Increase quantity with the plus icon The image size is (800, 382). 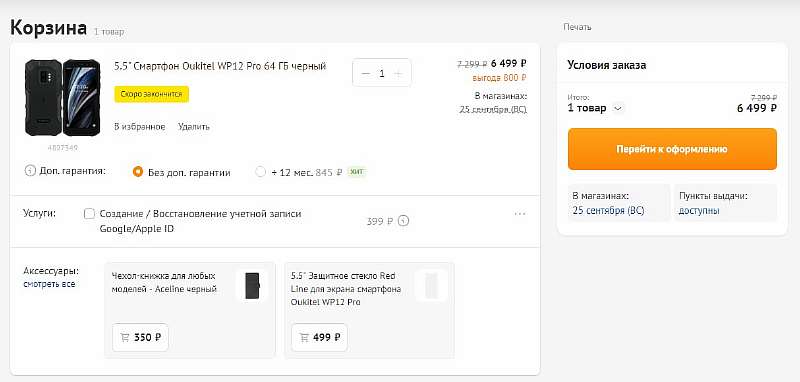(x=398, y=73)
